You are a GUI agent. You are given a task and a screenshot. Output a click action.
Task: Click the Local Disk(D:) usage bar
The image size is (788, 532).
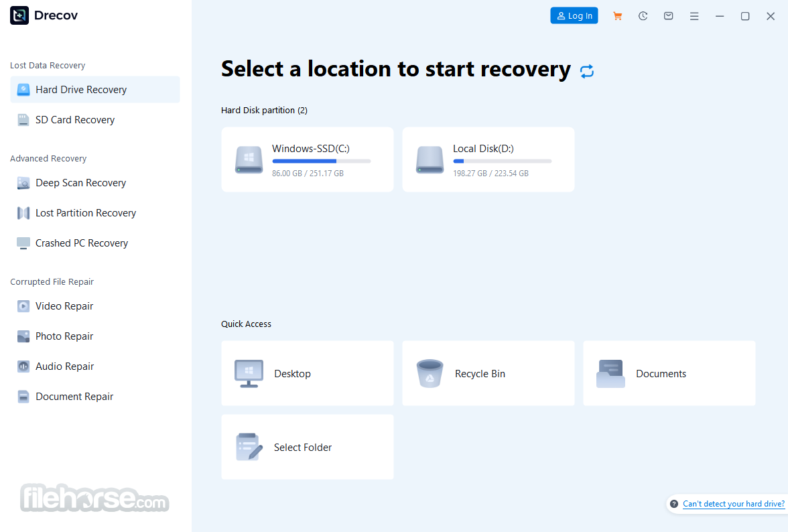click(x=503, y=161)
